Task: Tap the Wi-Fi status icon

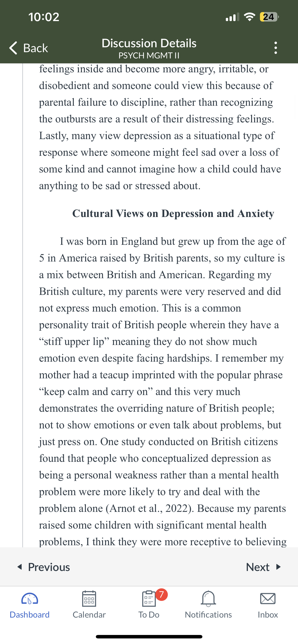Action: [x=249, y=17]
